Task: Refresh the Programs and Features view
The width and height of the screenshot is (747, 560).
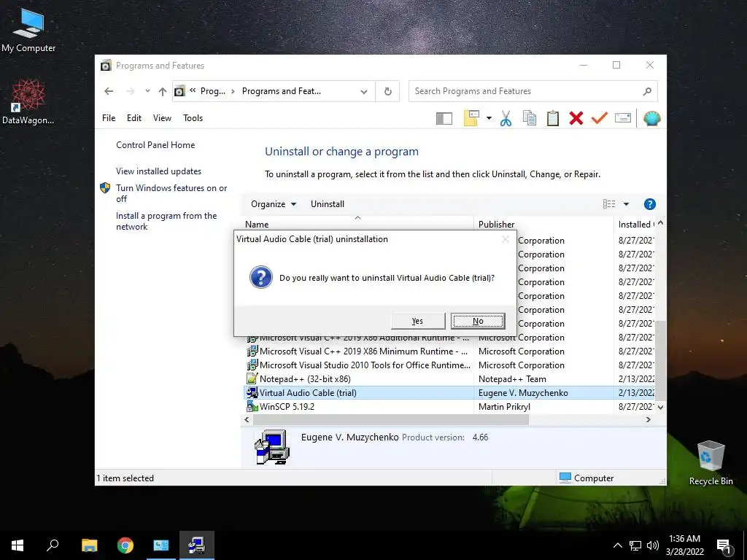Action: pyautogui.click(x=388, y=91)
